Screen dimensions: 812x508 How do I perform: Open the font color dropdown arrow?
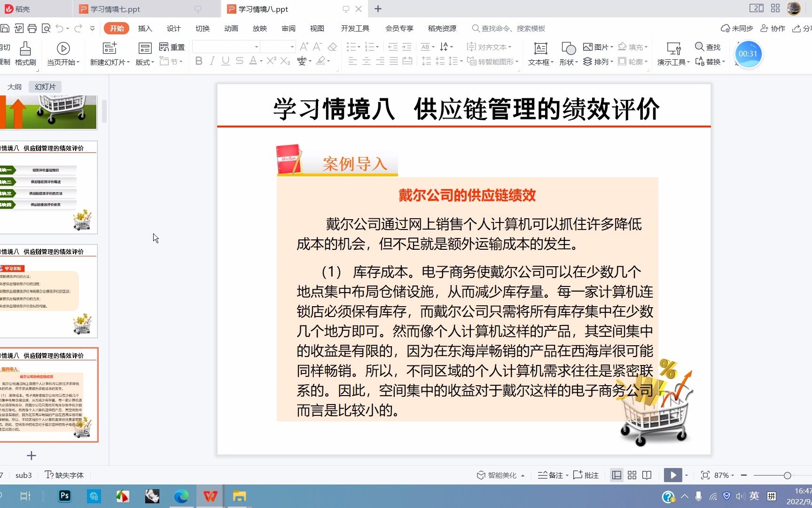[261, 61]
